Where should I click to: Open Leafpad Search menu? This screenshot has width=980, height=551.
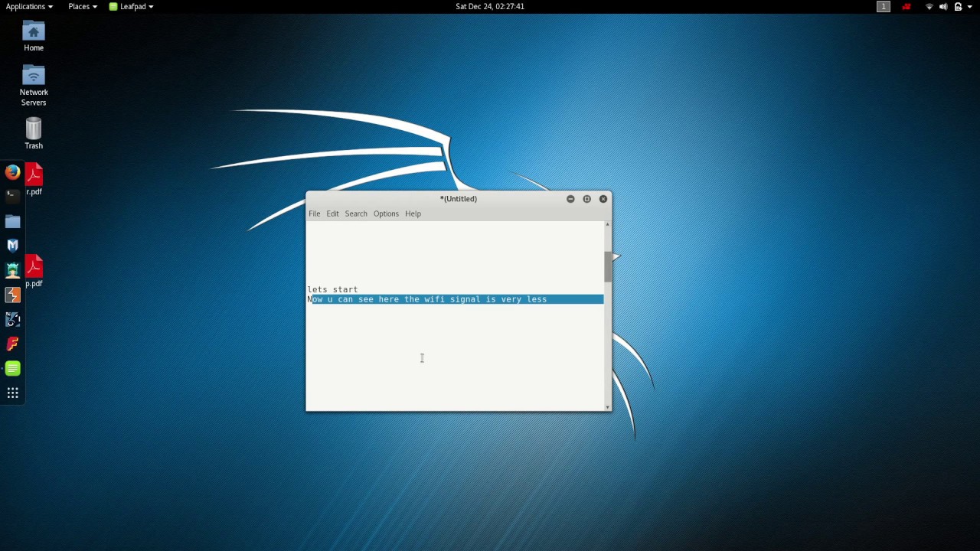click(356, 214)
